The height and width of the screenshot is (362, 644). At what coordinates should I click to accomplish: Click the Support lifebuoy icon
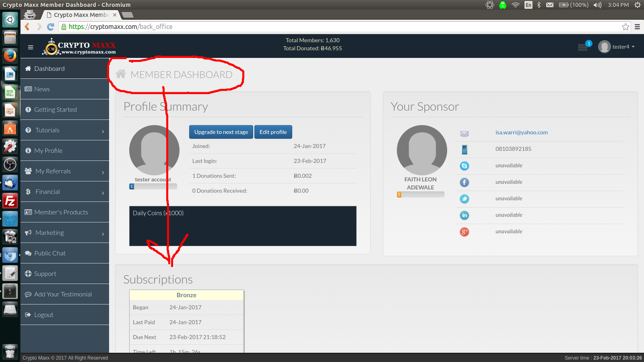coord(28,274)
